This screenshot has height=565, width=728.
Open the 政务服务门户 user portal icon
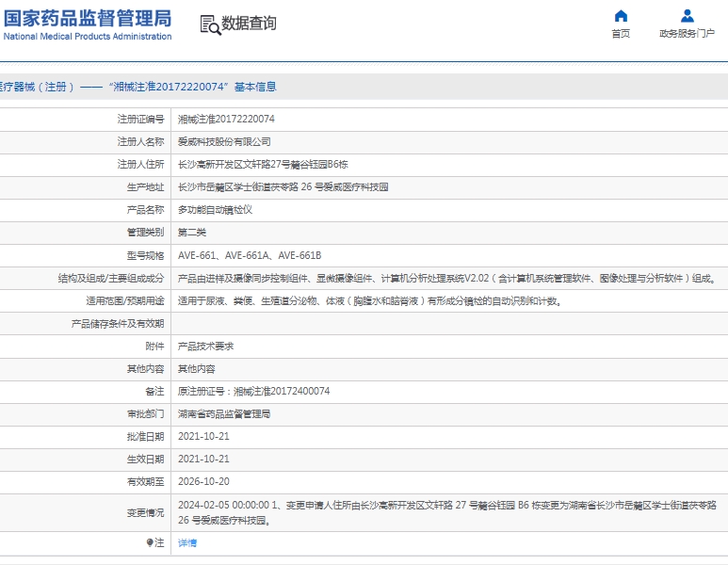click(x=688, y=16)
